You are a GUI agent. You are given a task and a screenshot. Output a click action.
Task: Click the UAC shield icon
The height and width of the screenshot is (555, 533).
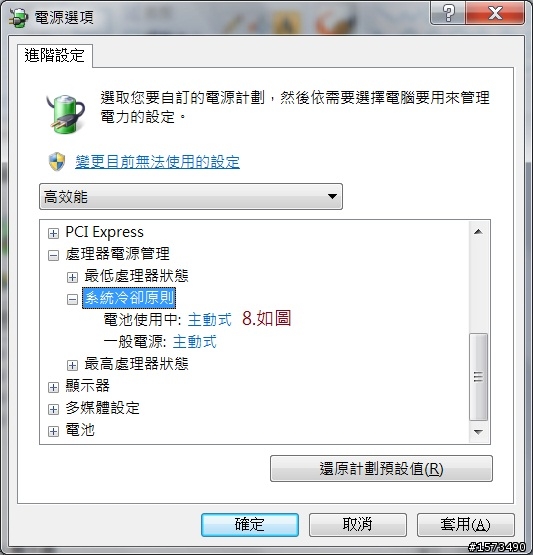[57, 162]
